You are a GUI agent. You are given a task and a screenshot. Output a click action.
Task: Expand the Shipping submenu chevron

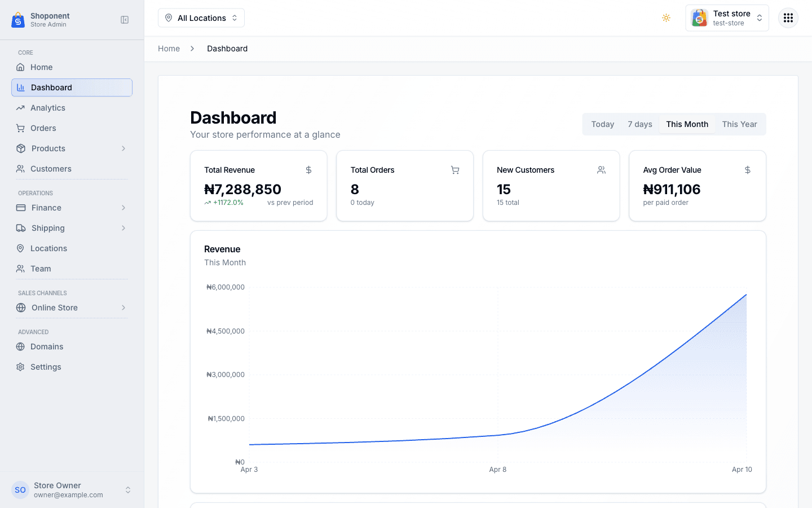pyautogui.click(x=123, y=228)
